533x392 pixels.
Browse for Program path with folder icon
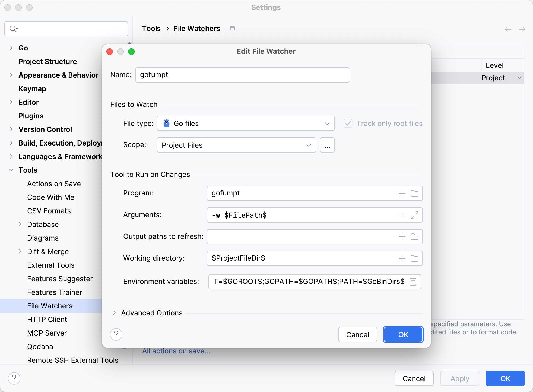click(414, 193)
